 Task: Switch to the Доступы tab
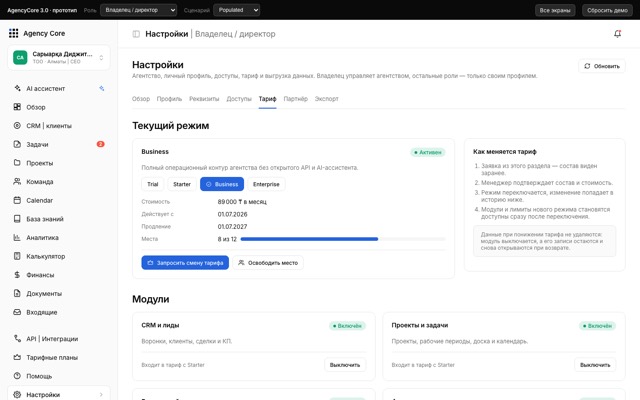(239, 99)
